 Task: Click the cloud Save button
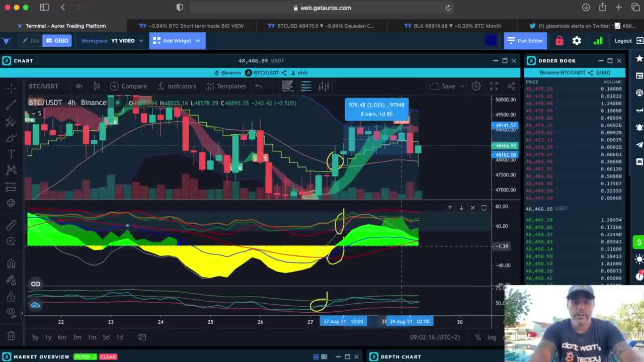443,86
